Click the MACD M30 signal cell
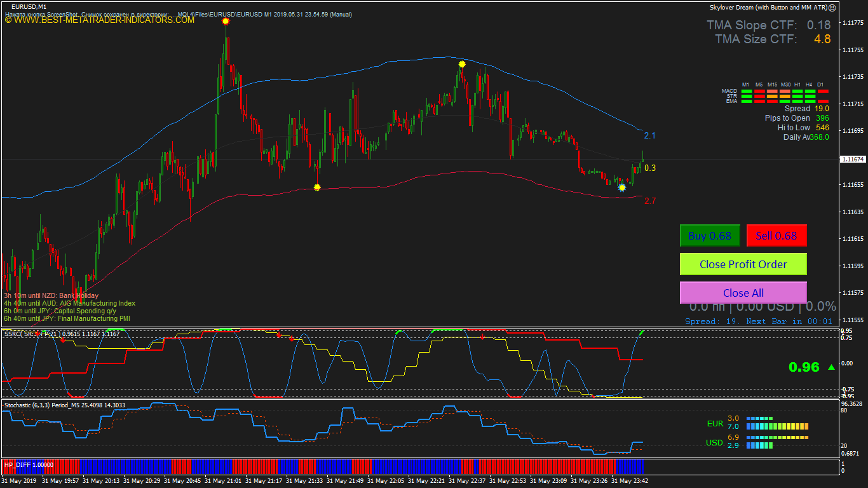Viewport: 868px width, 488px height. [x=785, y=91]
